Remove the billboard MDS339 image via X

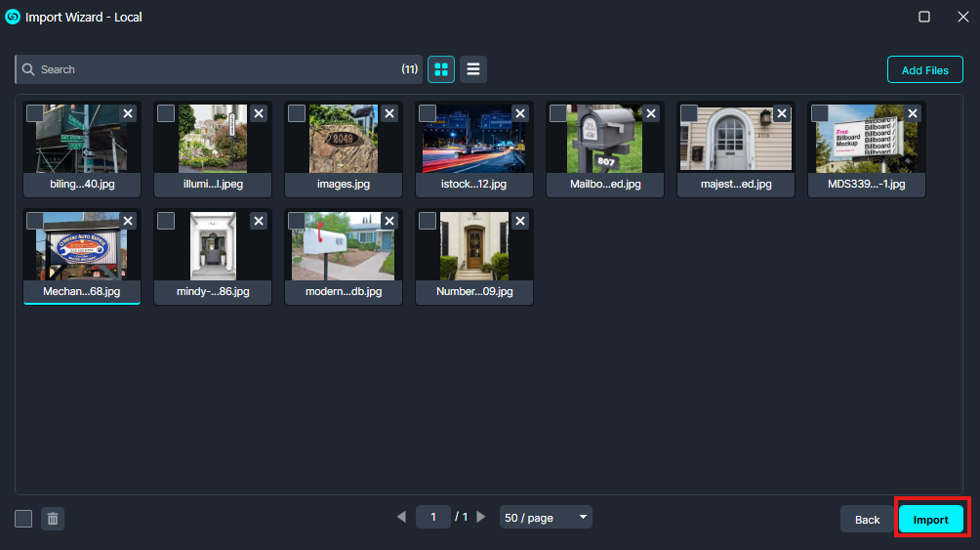click(913, 113)
